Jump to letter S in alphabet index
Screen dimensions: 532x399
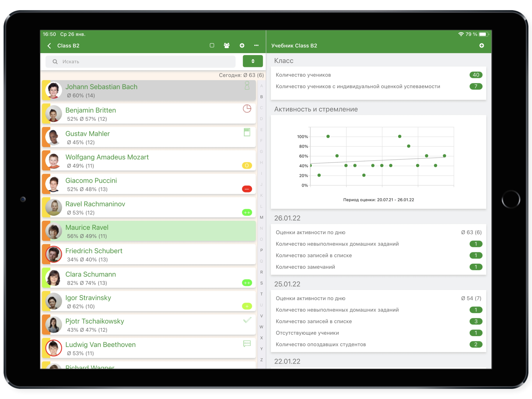(x=262, y=283)
